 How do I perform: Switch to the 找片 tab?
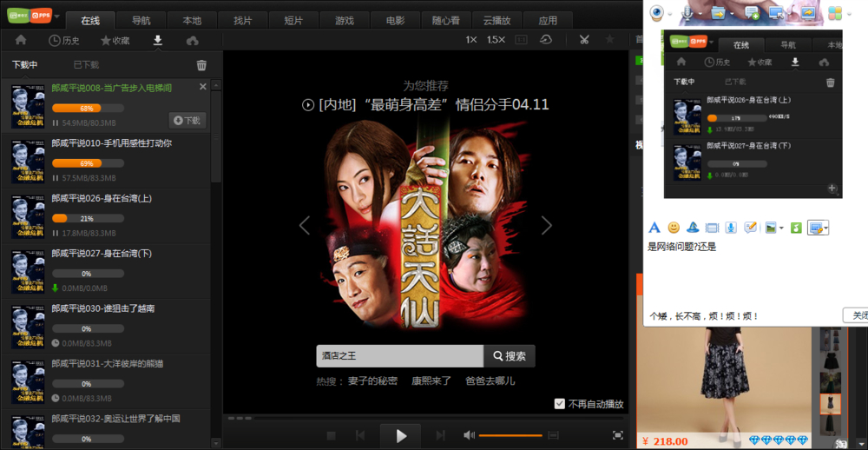coord(242,21)
